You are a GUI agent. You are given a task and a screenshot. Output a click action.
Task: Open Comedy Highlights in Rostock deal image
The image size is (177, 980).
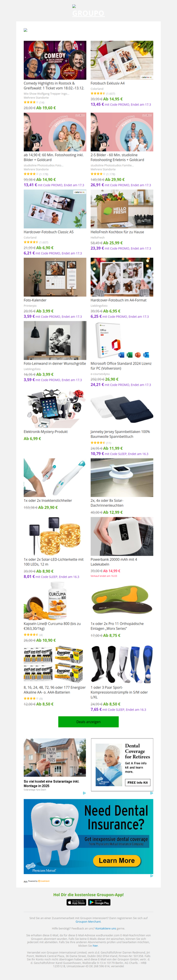pyautogui.click(x=55, y=60)
